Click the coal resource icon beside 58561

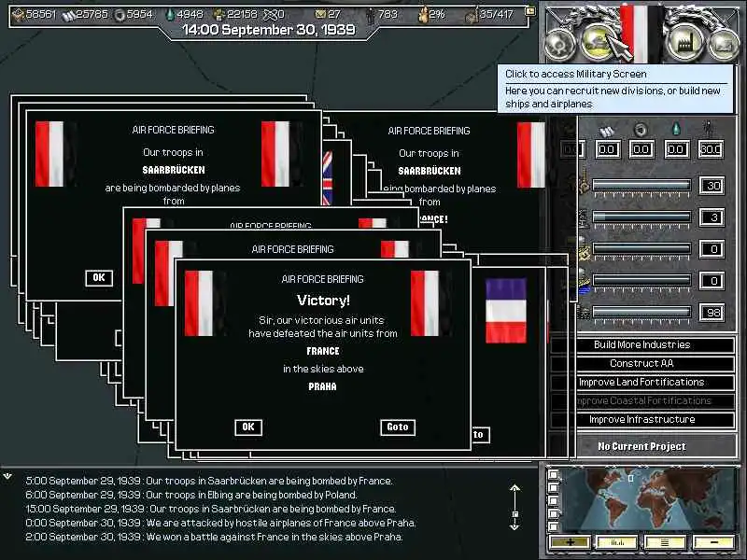(x=18, y=15)
